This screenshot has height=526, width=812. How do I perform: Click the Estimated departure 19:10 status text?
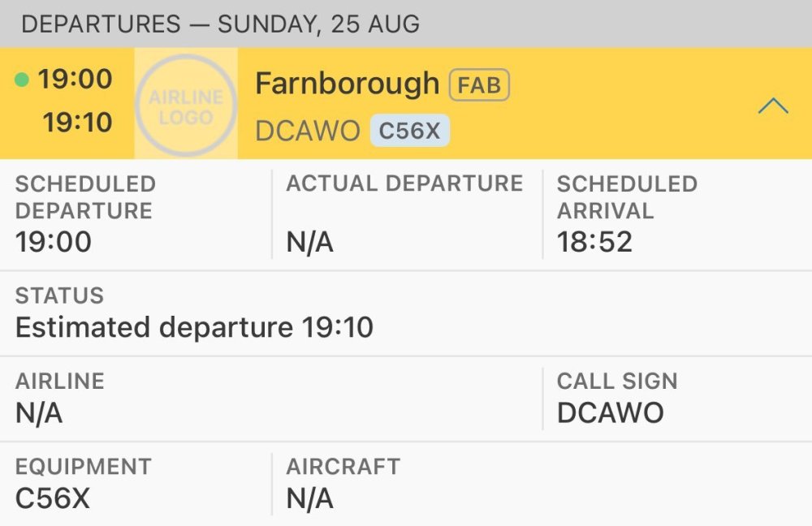click(194, 327)
